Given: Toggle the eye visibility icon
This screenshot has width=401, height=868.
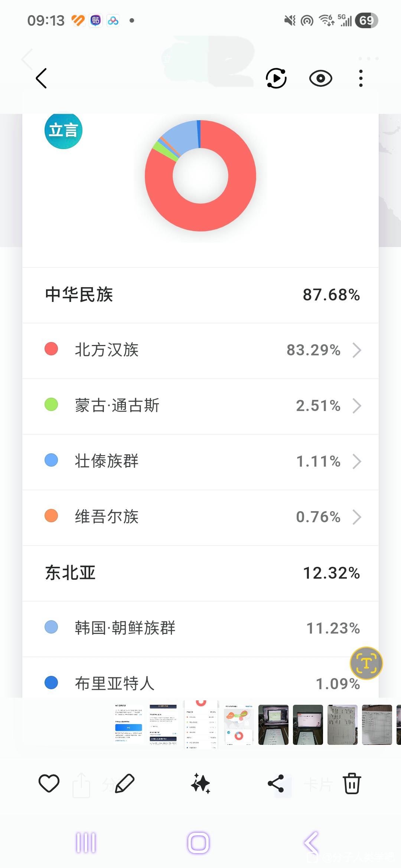Looking at the screenshot, I should pyautogui.click(x=320, y=78).
